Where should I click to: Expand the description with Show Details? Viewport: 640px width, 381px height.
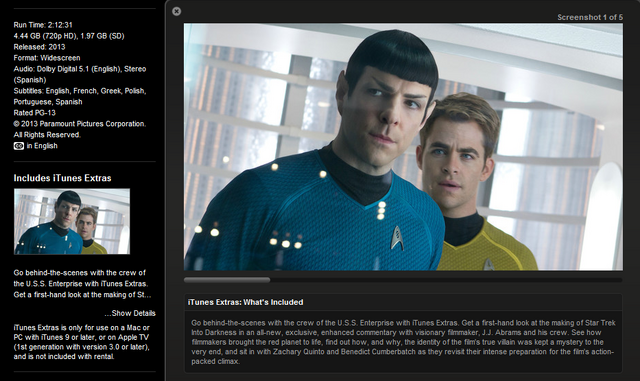130,313
